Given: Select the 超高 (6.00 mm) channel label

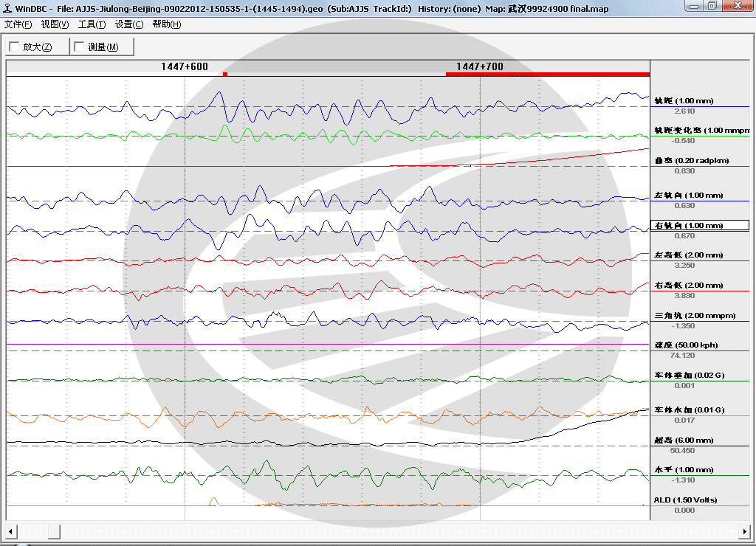Looking at the screenshot, I should (x=684, y=440).
